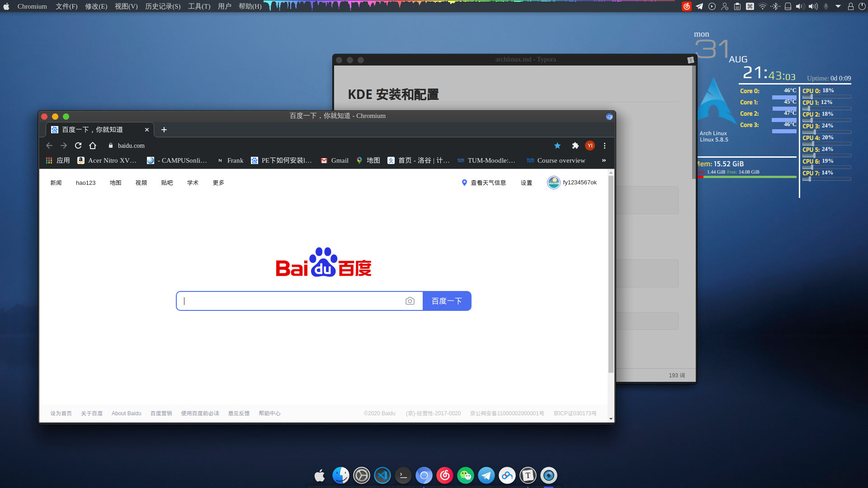Click the power icon in the top bar
The height and width of the screenshot is (488, 868).
862,6
